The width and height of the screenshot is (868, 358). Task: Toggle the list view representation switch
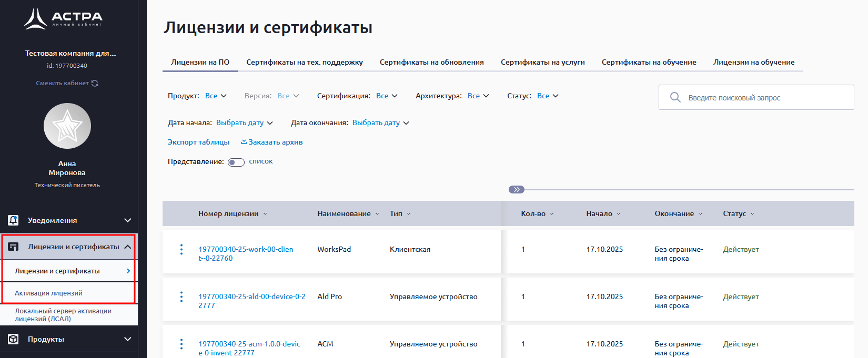[x=236, y=162]
